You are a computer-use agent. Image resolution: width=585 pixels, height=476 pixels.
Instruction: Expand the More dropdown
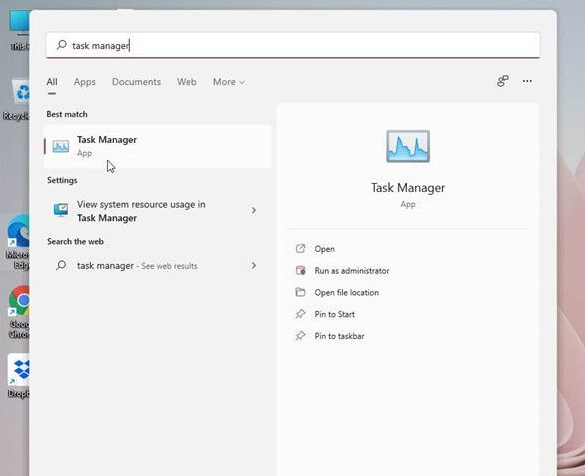click(x=229, y=82)
